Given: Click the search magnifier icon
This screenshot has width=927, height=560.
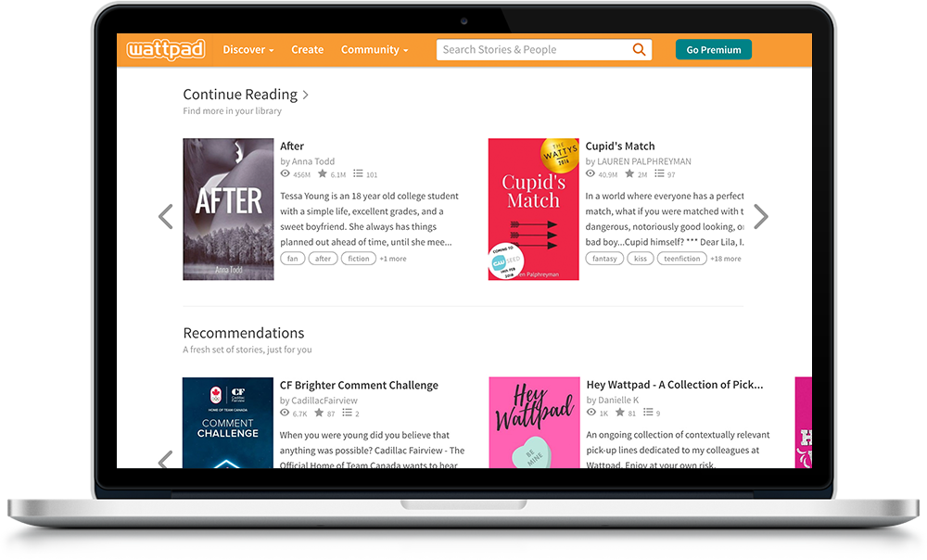Looking at the screenshot, I should point(639,49).
